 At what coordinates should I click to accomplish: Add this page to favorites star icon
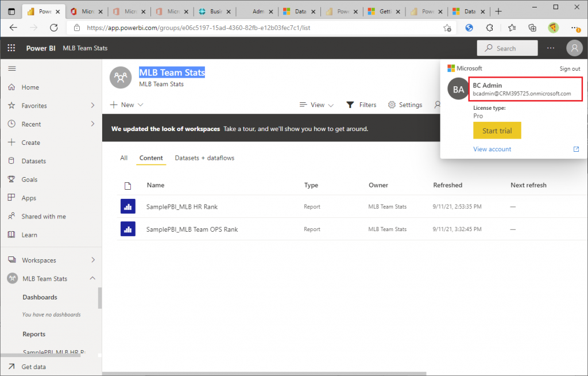coord(447,28)
